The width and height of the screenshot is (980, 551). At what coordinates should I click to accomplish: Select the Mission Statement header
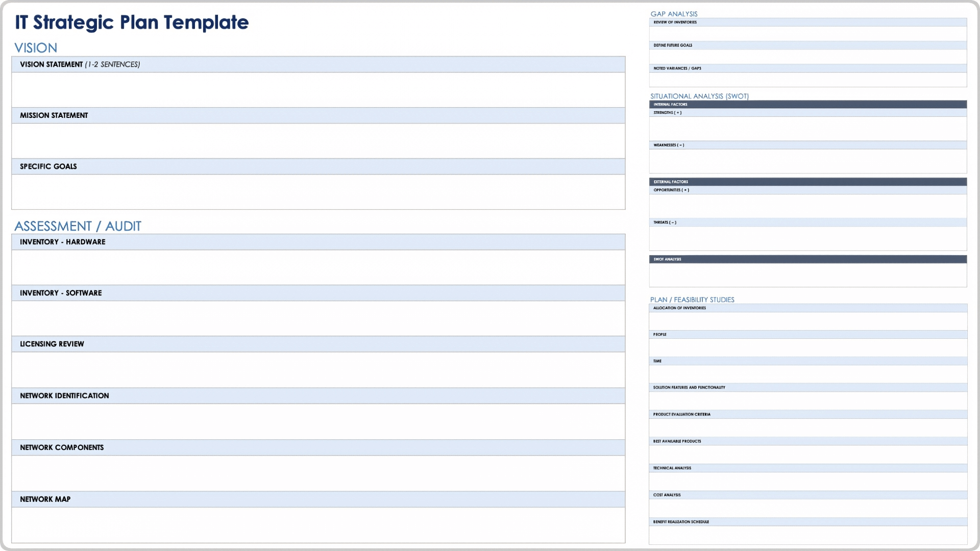pos(318,115)
